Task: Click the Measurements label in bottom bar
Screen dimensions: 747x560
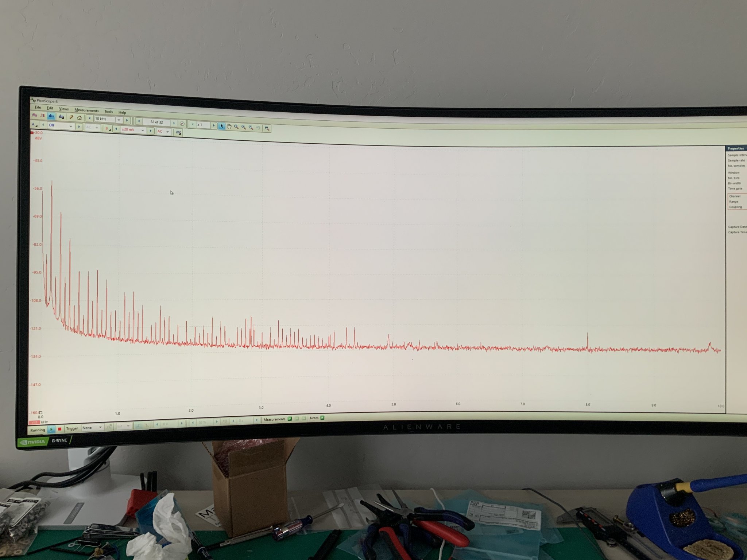Action: click(x=274, y=419)
